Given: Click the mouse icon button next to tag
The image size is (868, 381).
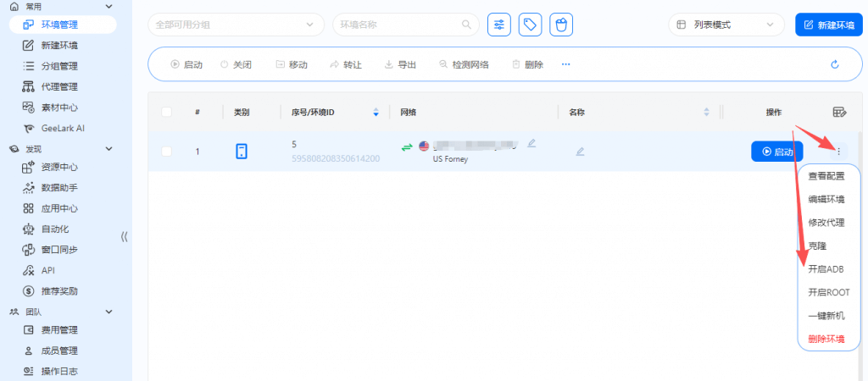Looking at the screenshot, I should (x=560, y=25).
